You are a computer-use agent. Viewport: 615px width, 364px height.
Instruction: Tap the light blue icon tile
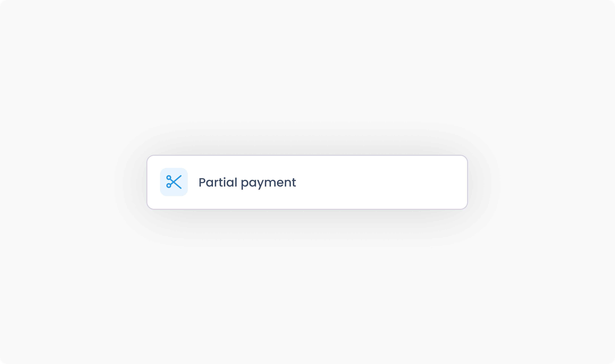pos(174,182)
